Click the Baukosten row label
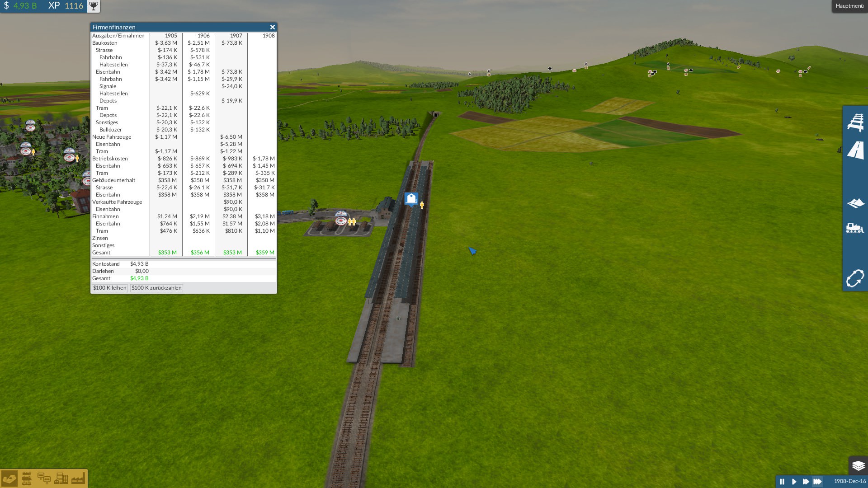Viewport: 868px width, 488px height. 104,43
